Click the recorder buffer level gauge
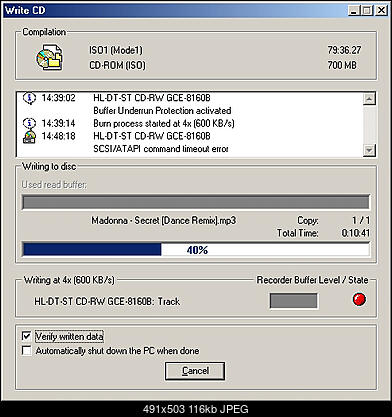This screenshot has height=417, width=392. coord(293,301)
